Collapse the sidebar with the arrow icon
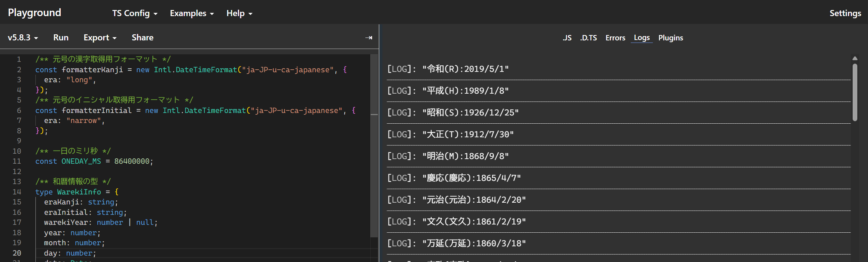 pos(369,38)
